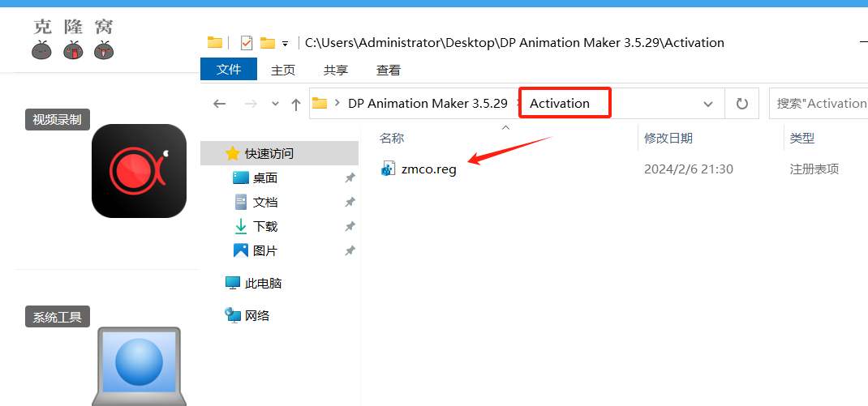Screen dimensions: 868x406
Task: Click the 注册表项 type cell
Action: click(x=814, y=169)
